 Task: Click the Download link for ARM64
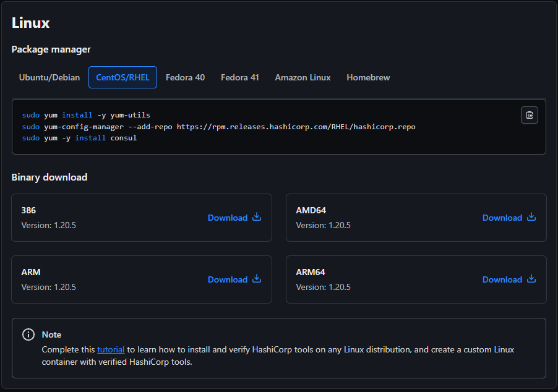502,279
